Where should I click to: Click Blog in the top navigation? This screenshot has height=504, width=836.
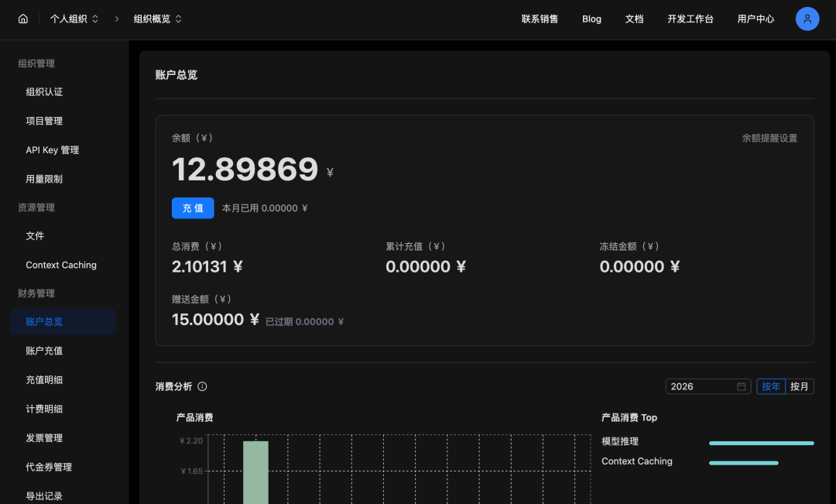[x=591, y=19]
